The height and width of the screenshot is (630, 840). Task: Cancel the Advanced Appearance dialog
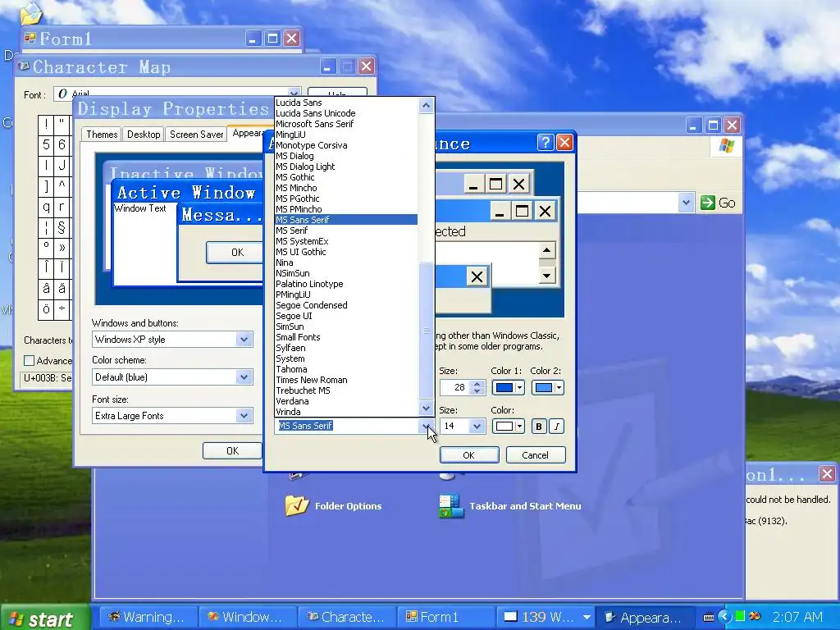(535, 454)
